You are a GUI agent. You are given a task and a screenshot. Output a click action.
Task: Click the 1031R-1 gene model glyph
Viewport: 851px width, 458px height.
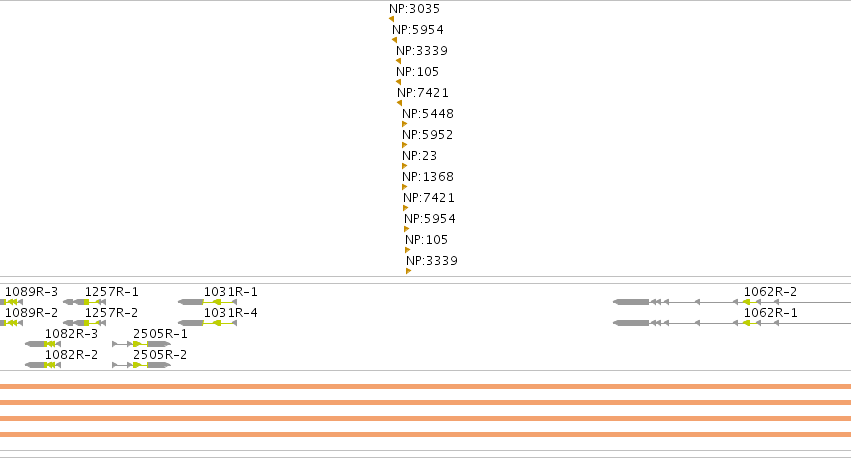click(207, 302)
